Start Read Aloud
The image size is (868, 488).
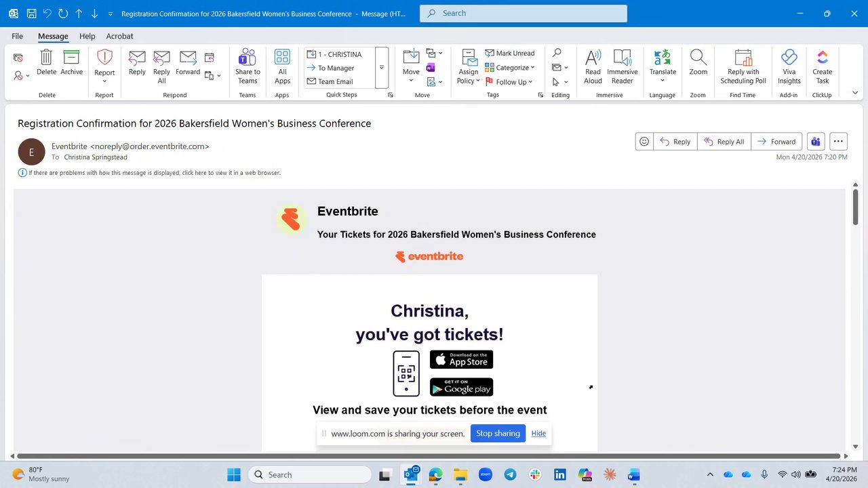click(x=593, y=66)
